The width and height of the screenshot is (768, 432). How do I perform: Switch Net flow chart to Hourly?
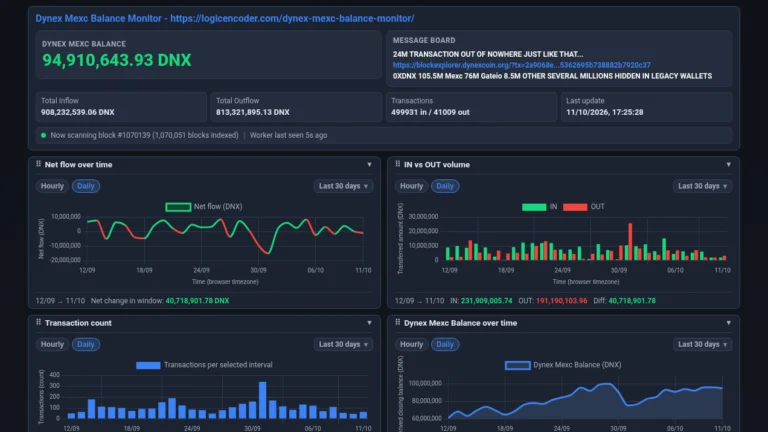52,186
